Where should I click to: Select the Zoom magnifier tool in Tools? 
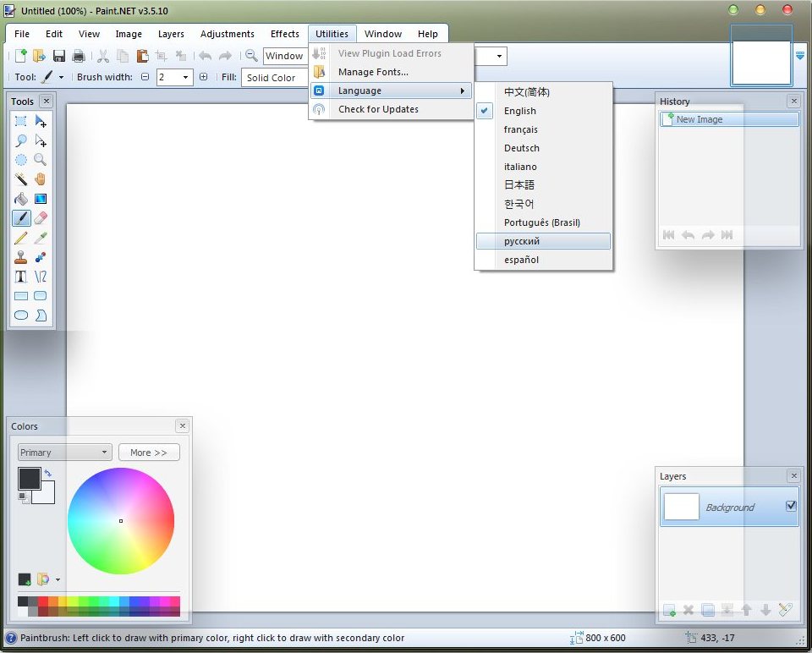coord(41,160)
